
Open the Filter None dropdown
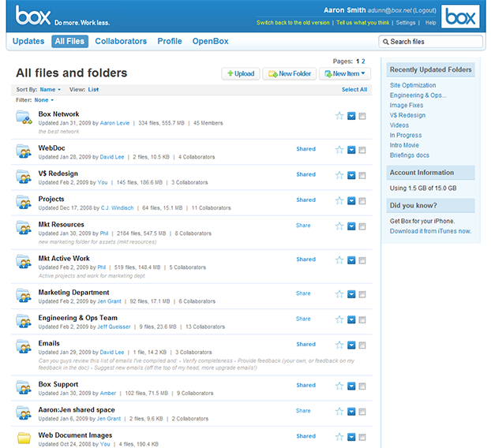[x=44, y=100]
